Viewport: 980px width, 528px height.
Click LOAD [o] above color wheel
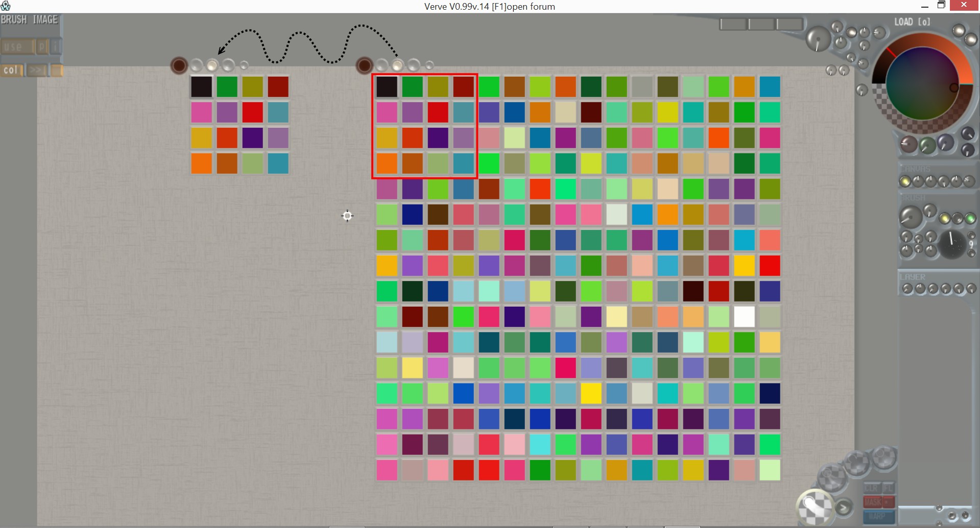pyautogui.click(x=912, y=22)
